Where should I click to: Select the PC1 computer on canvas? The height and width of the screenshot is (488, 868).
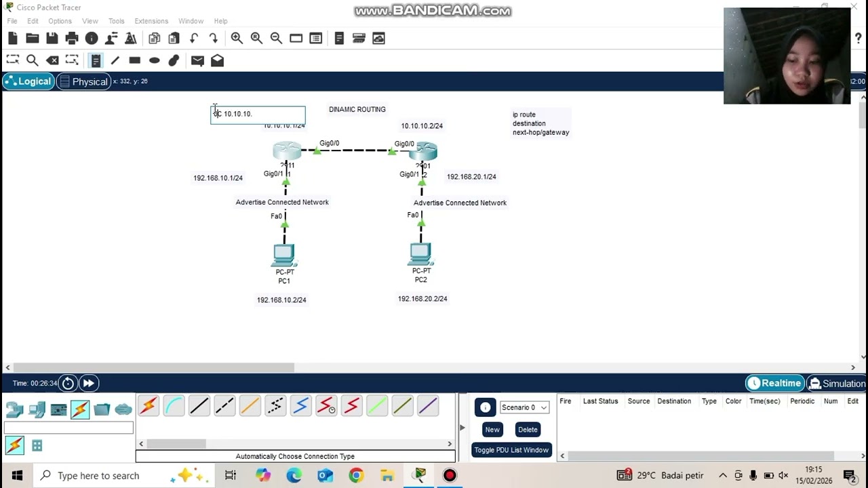tap(284, 256)
